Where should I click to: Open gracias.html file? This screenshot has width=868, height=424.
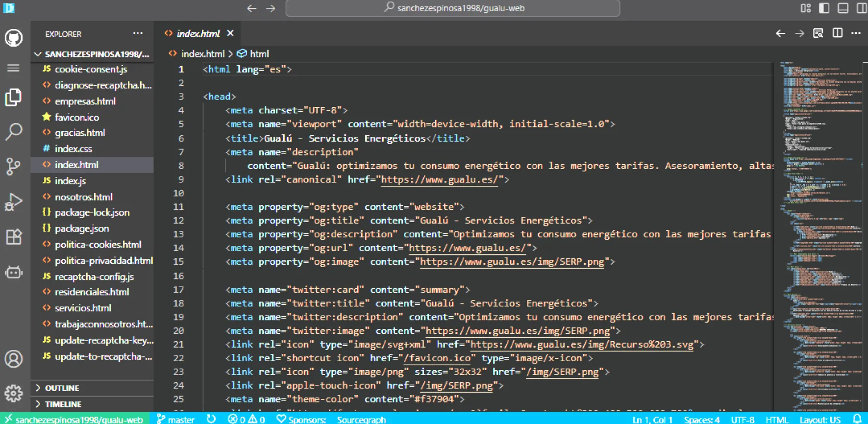point(92,132)
